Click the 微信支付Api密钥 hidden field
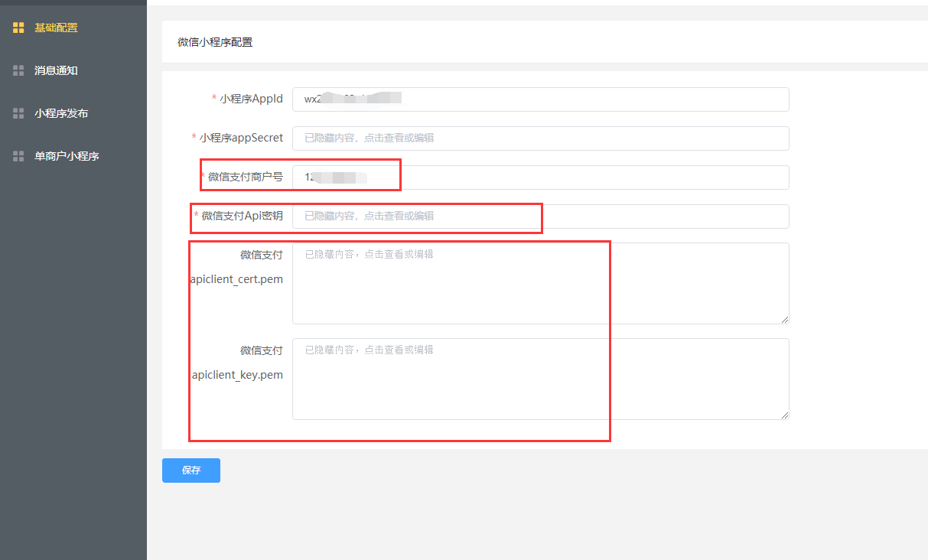Image resolution: width=928 pixels, height=560 pixels. coord(540,217)
